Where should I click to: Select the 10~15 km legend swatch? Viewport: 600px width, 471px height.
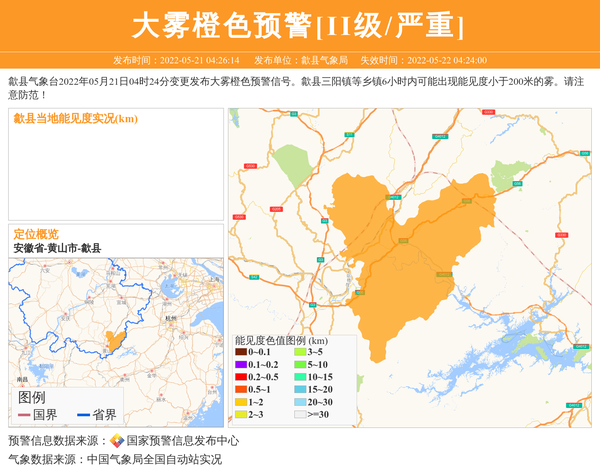click(x=300, y=377)
